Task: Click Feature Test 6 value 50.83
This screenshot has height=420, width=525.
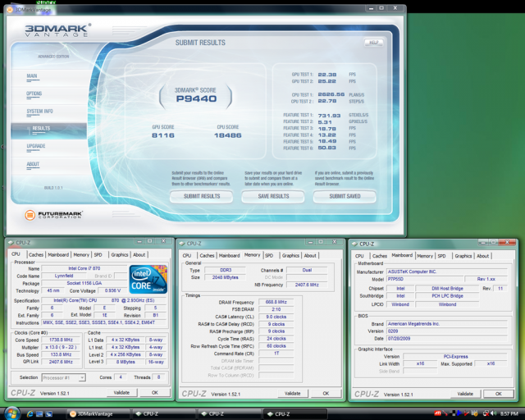Action: (x=327, y=148)
